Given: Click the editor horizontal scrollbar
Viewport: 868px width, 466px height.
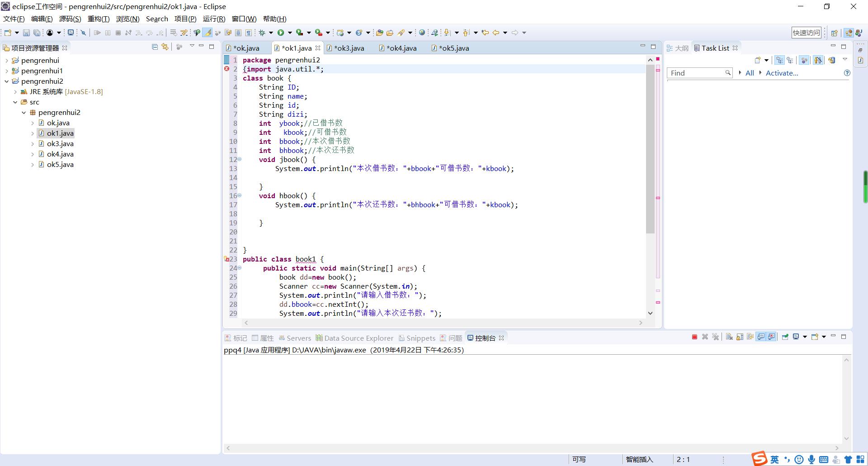Looking at the screenshot, I should (x=443, y=323).
